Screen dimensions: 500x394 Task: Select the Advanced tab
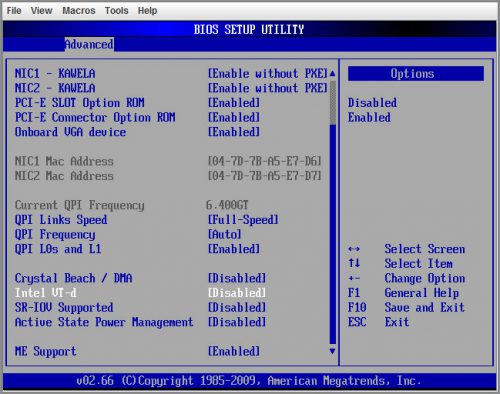click(x=89, y=44)
